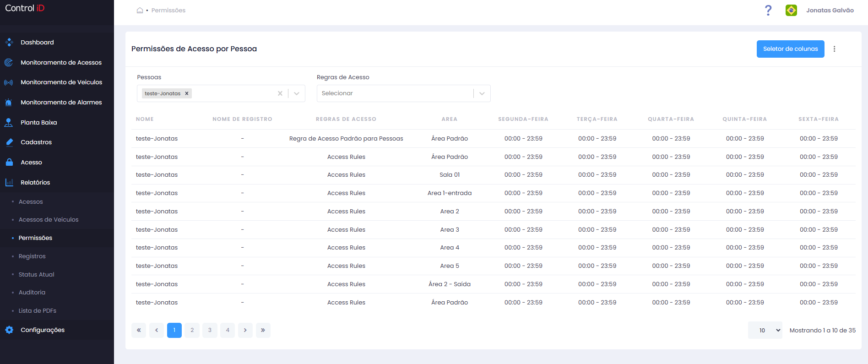Open Jonatas Galvão user profile menu
The width and height of the screenshot is (868, 364).
click(830, 10)
